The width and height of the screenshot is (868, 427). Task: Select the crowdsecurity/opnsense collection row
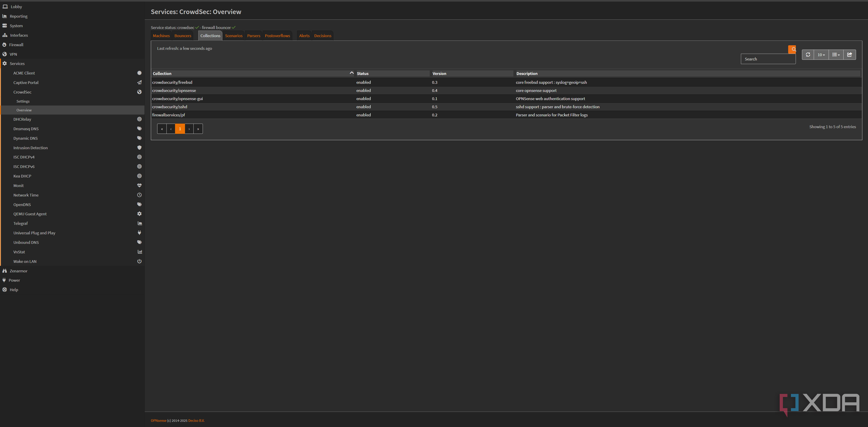click(x=506, y=90)
